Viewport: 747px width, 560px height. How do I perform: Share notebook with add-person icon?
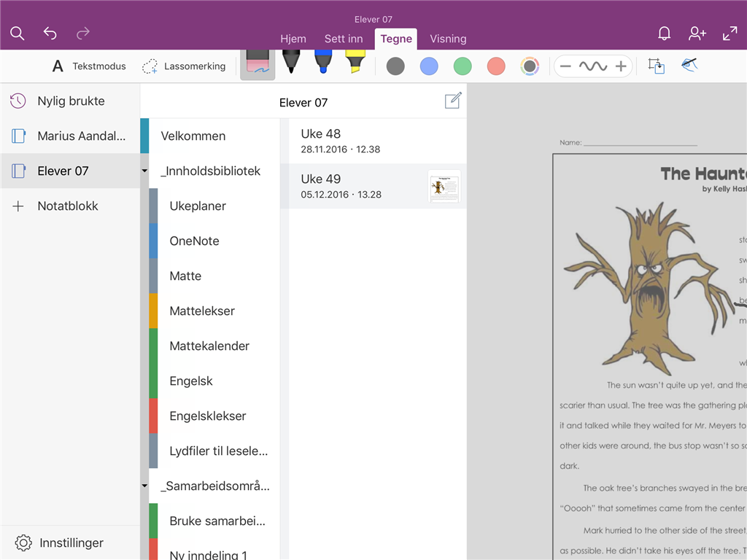[697, 34]
